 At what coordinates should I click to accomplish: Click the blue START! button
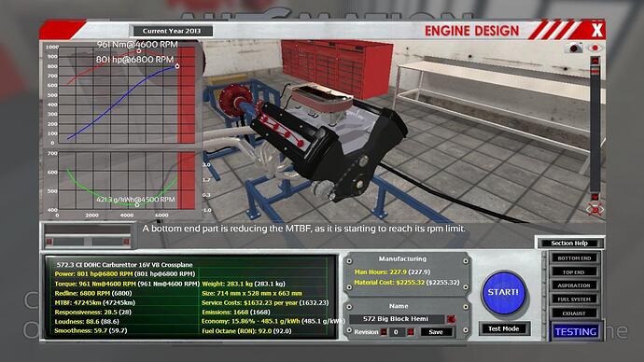(x=504, y=293)
